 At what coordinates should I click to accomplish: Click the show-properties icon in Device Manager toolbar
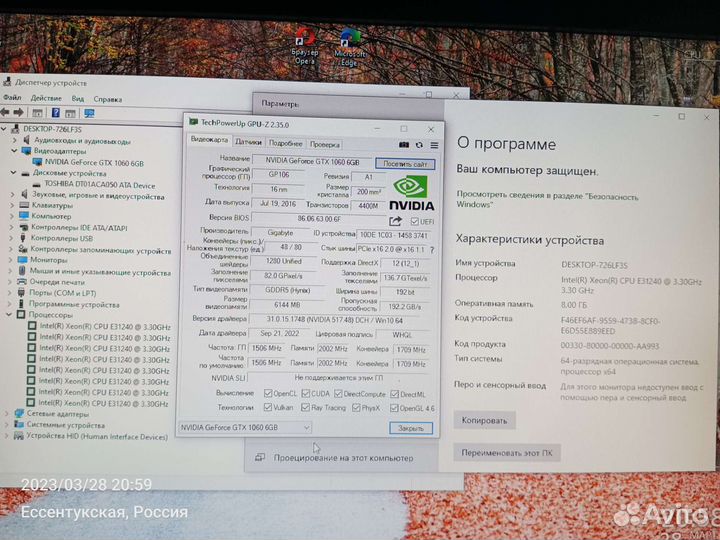[37, 112]
